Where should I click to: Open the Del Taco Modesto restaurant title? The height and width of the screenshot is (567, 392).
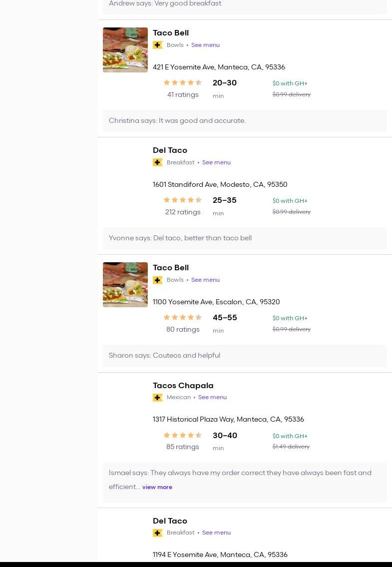(170, 150)
